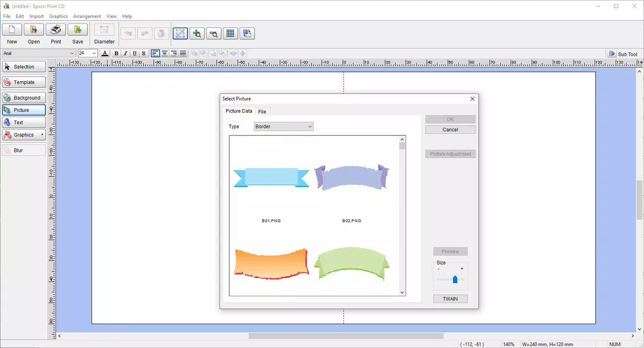Image resolution: width=644 pixels, height=348 pixels.
Task: Select the Selection tool
Action: [x=24, y=67]
